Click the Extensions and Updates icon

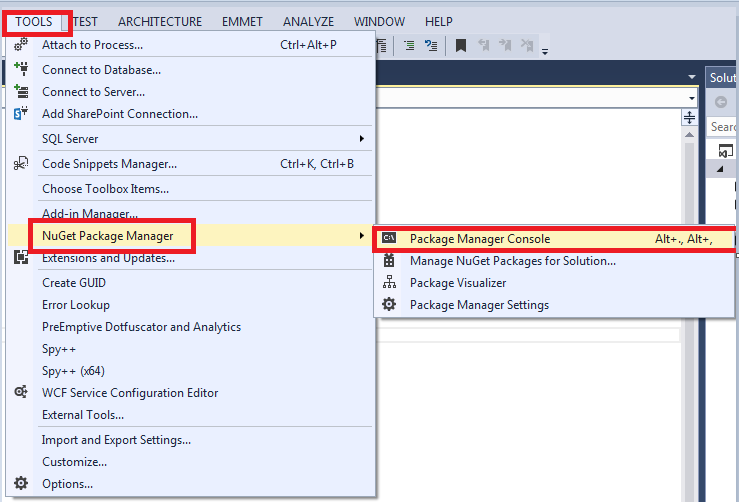coord(21,257)
